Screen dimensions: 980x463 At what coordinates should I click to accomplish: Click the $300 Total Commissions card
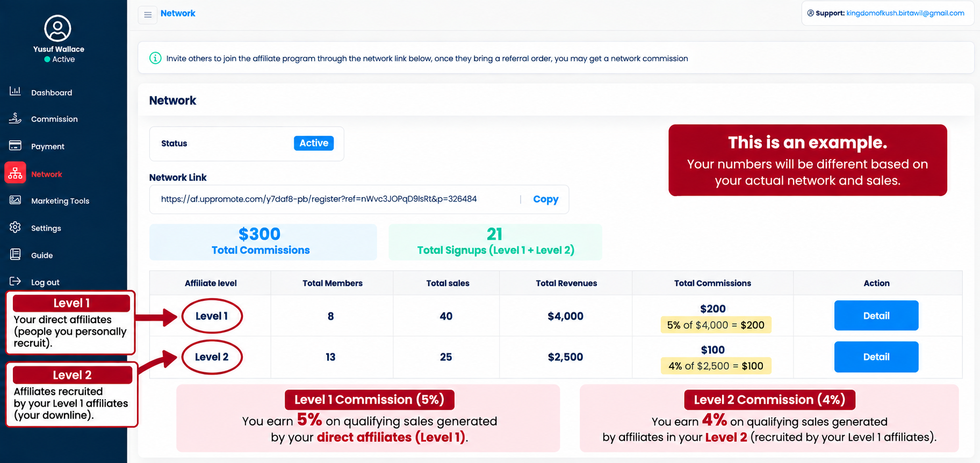263,242
